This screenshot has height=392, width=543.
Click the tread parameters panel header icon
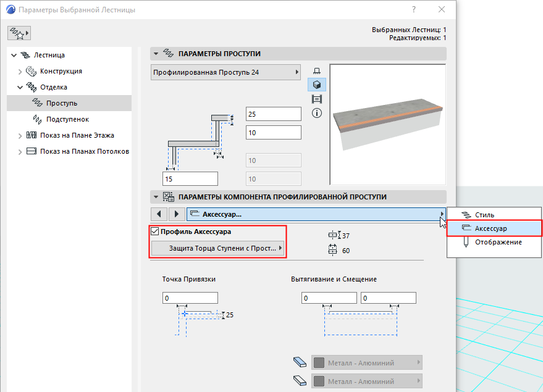(x=168, y=53)
